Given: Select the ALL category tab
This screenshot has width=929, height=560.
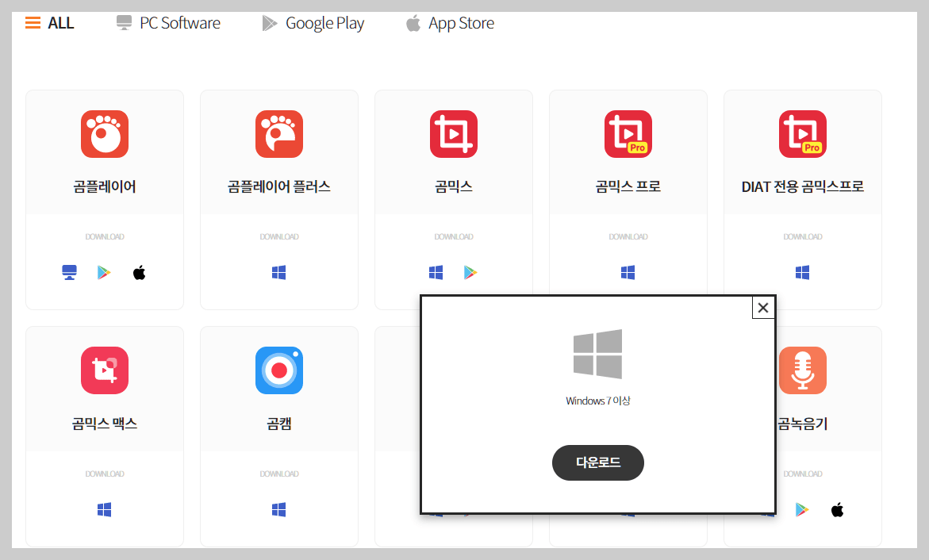Looking at the screenshot, I should [50, 23].
